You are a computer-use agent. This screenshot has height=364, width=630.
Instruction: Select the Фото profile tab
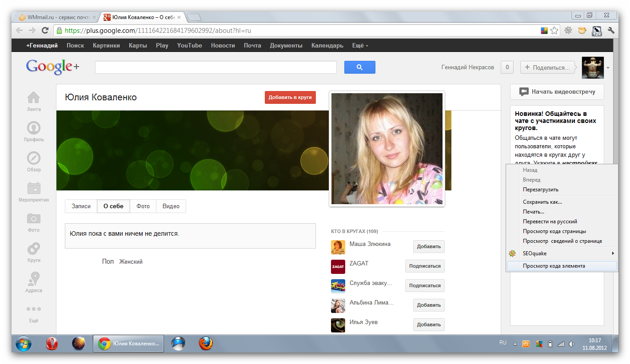pyautogui.click(x=143, y=206)
